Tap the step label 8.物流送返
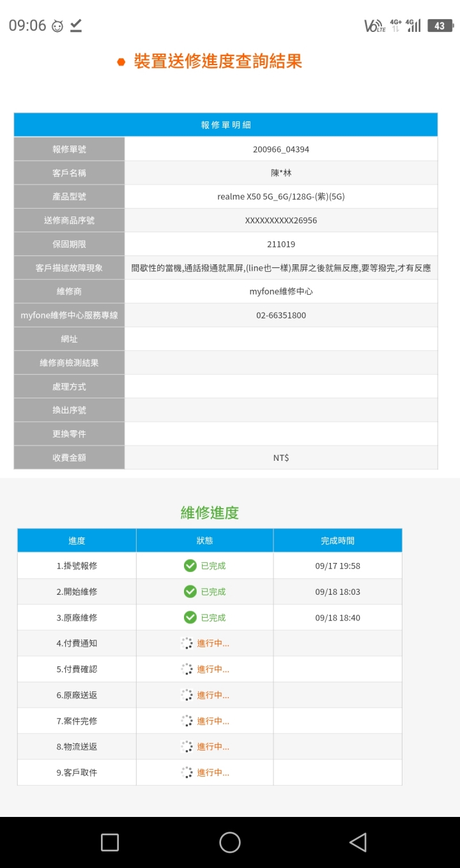460x868 pixels. tap(77, 746)
